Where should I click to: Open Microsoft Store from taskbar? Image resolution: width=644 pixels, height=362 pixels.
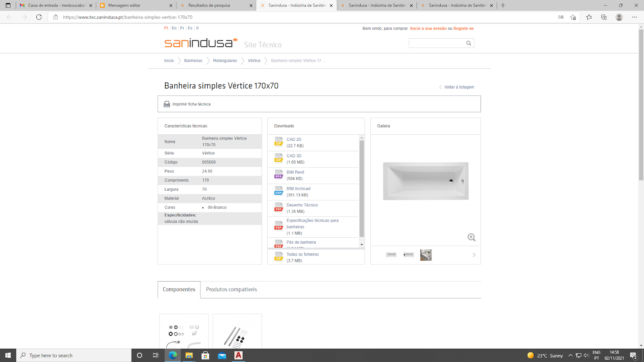click(205, 355)
